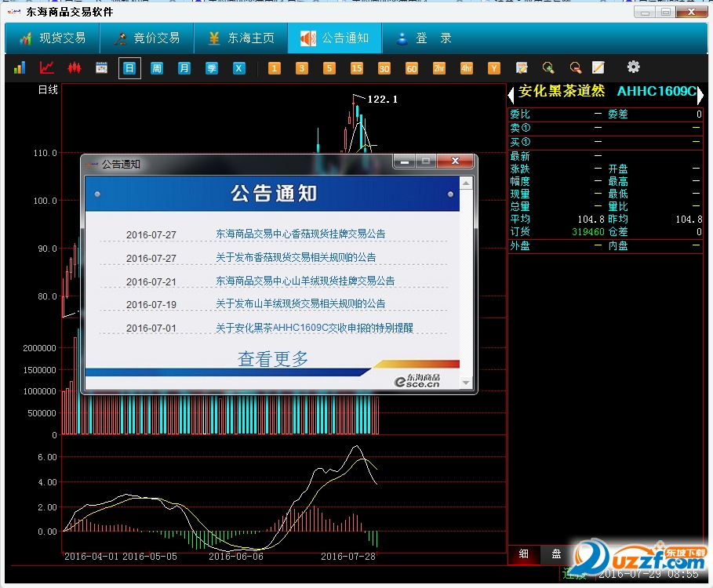
Task: Choose the 15-minute interval button
Action: click(x=356, y=68)
